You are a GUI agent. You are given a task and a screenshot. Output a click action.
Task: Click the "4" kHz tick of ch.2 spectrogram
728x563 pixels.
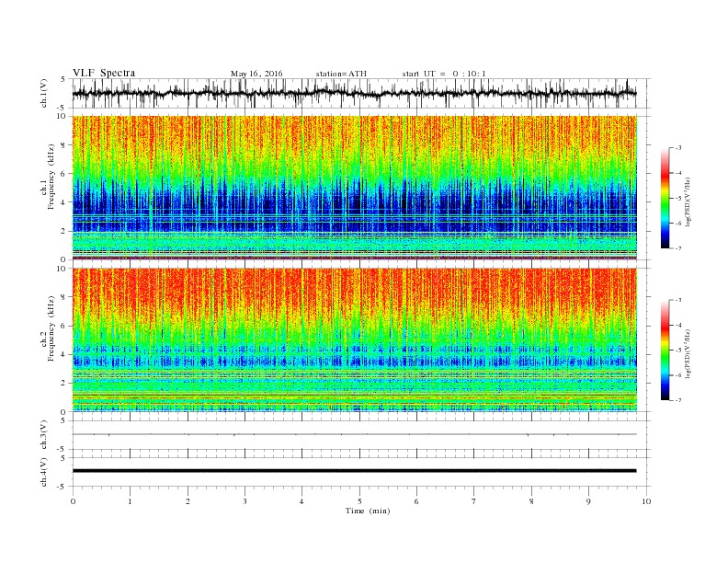tap(64, 354)
